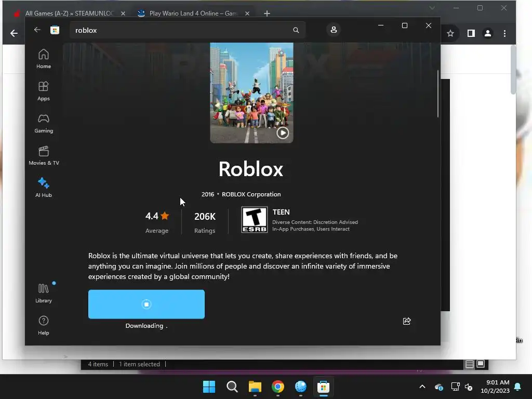Close the Wario Land 4 Chrome tab
532x399 pixels.
tap(247, 13)
